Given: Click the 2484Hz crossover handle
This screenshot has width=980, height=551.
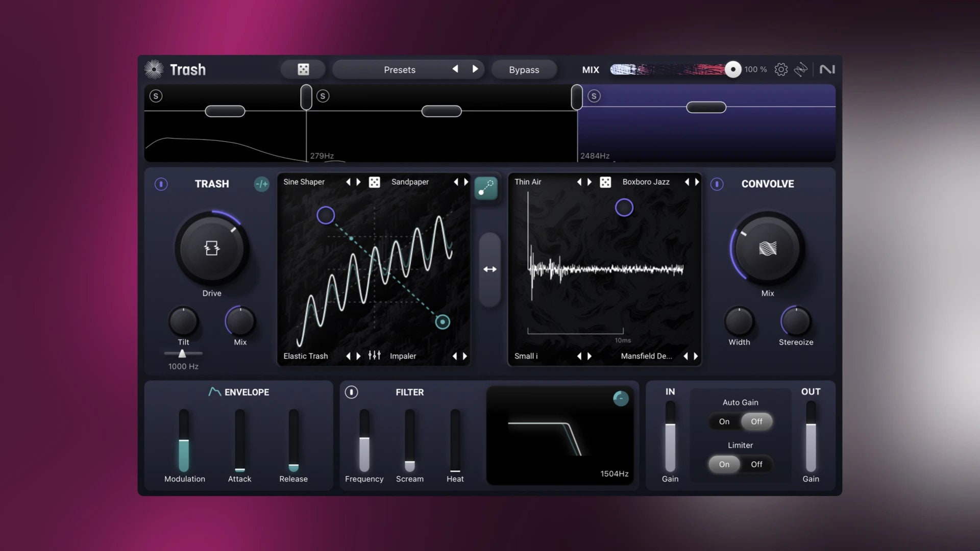Looking at the screenshot, I should point(577,97).
